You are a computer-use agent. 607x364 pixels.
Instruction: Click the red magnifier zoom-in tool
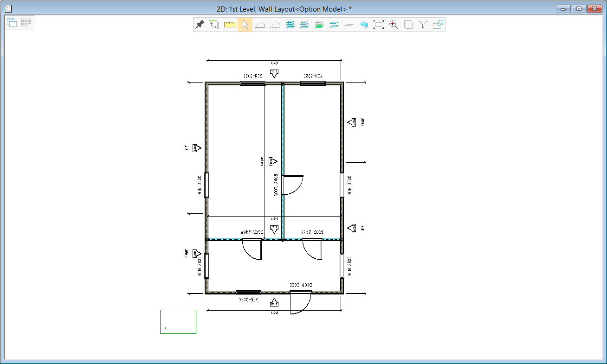tap(394, 25)
